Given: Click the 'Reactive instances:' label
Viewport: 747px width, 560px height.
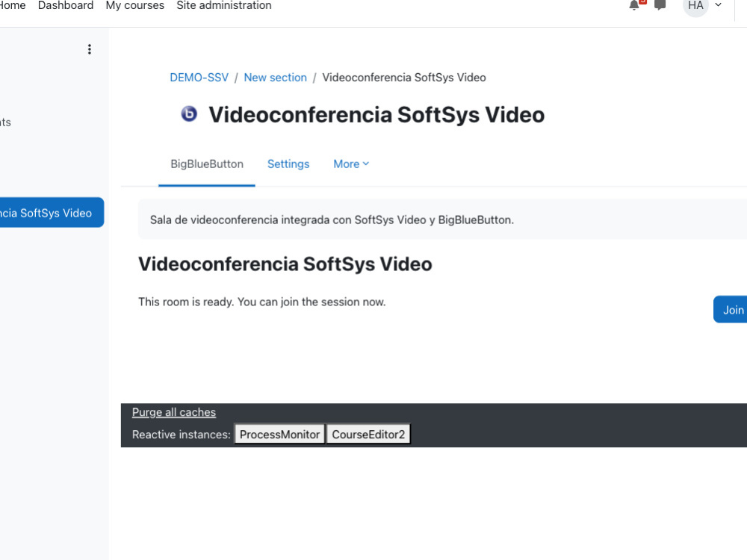Looking at the screenshot, I should (181, 435).
